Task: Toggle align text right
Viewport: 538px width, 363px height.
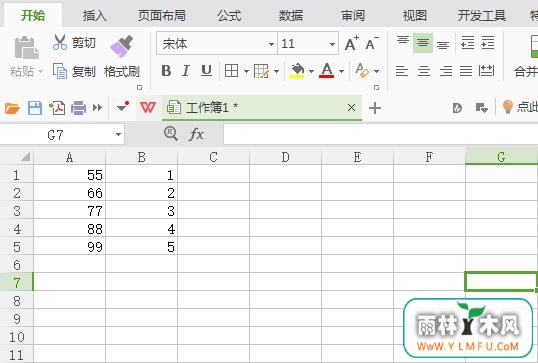Action: click(x=446, y=71)
